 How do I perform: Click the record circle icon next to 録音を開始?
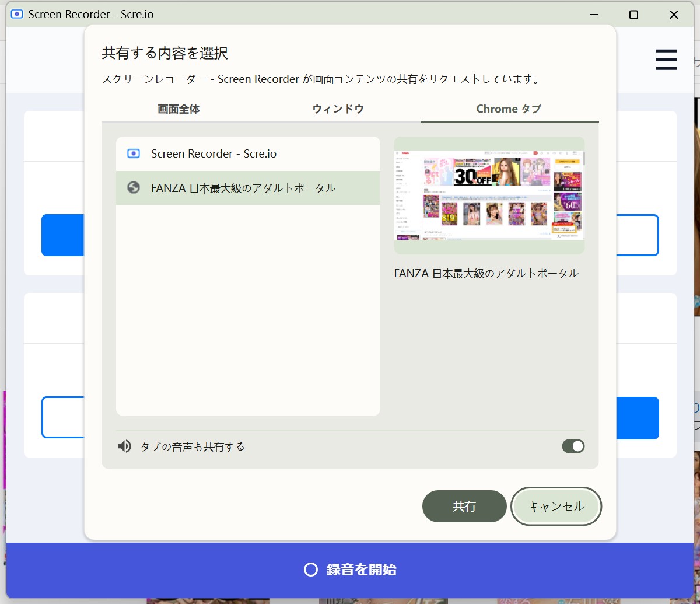(311, 570)
